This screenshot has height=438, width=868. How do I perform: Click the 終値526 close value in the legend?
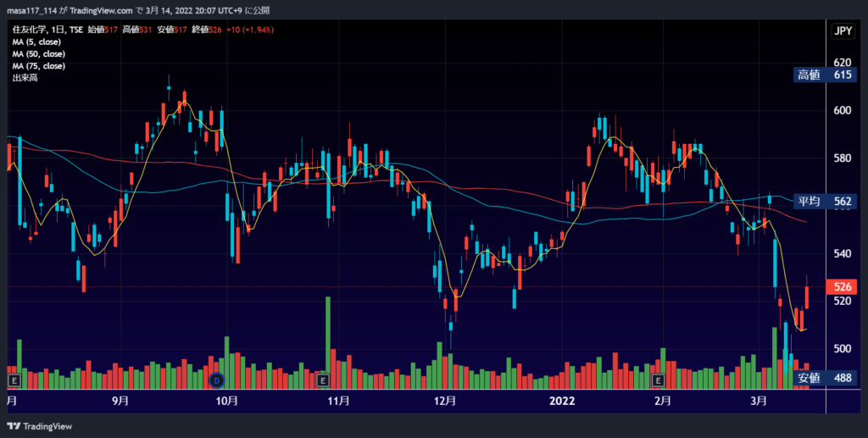click(207, 30)
